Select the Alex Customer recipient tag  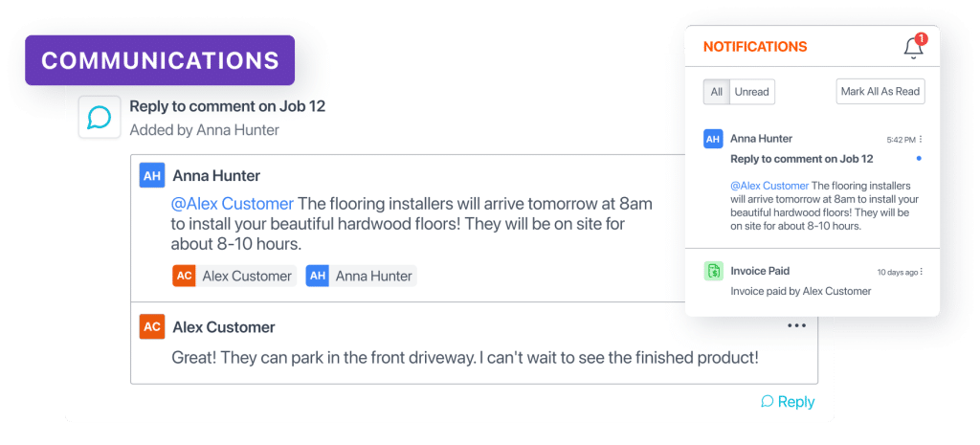233,276
